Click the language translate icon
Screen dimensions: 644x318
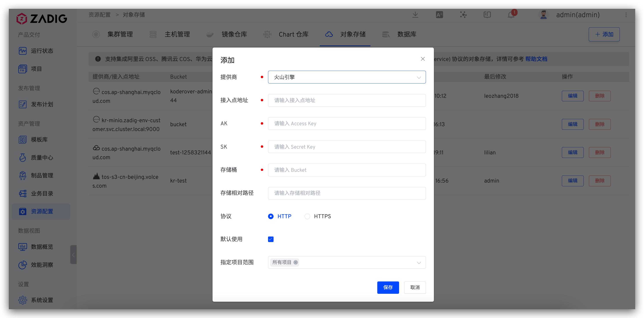pos(439,15)
